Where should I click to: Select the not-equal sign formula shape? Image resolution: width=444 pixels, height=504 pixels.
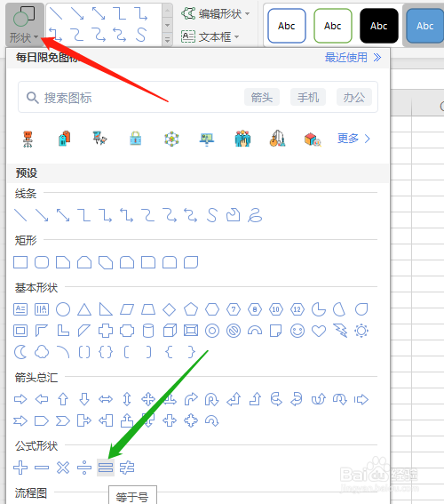(x=127, y=468)
